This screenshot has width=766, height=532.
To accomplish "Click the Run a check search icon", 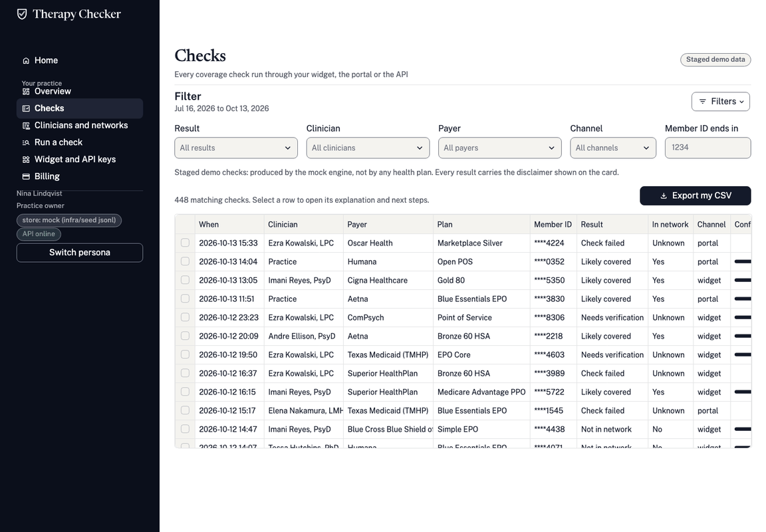I will [x=26, y=143].
